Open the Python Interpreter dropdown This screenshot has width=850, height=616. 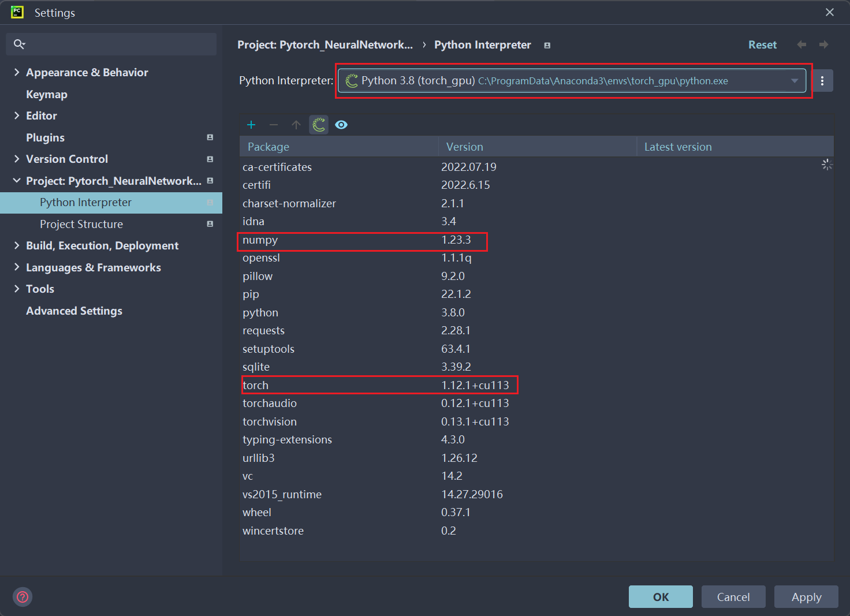572,81
